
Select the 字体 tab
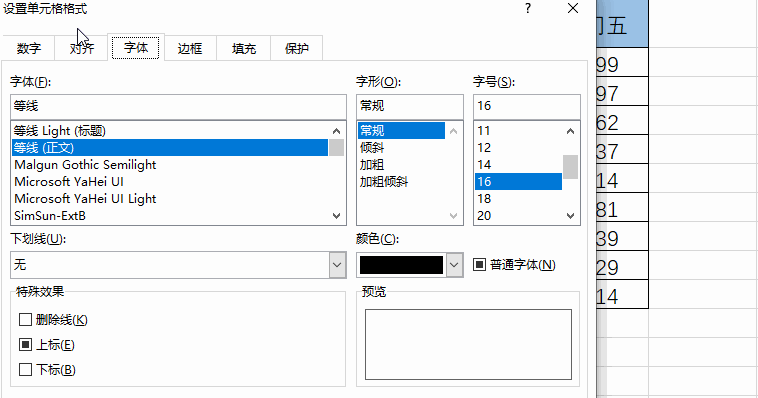click(x=135, y=47)
